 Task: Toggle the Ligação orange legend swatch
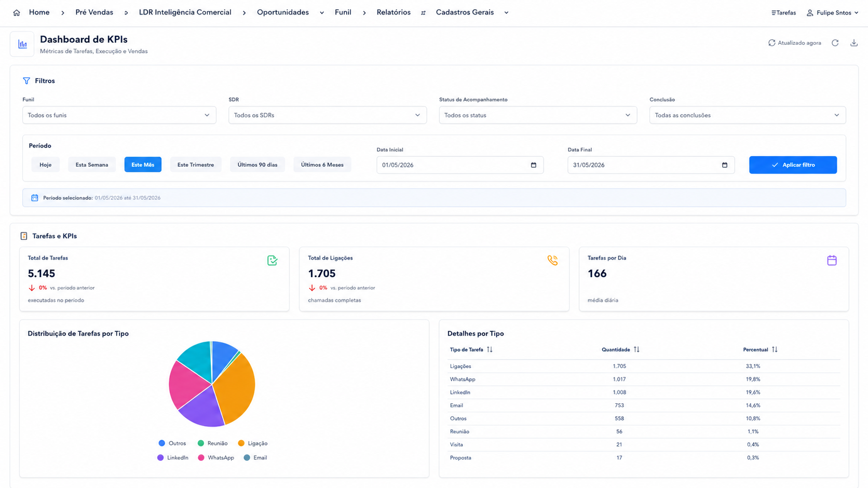241,443
